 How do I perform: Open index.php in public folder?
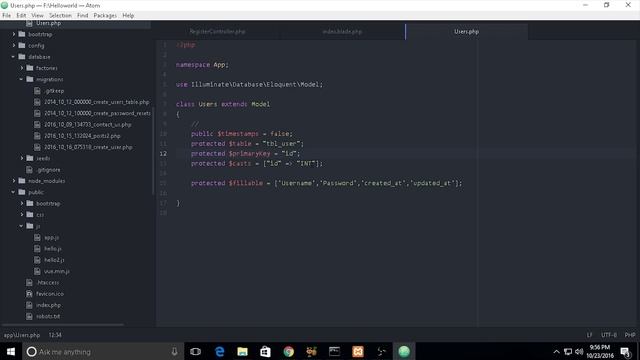tap(48, 305)
